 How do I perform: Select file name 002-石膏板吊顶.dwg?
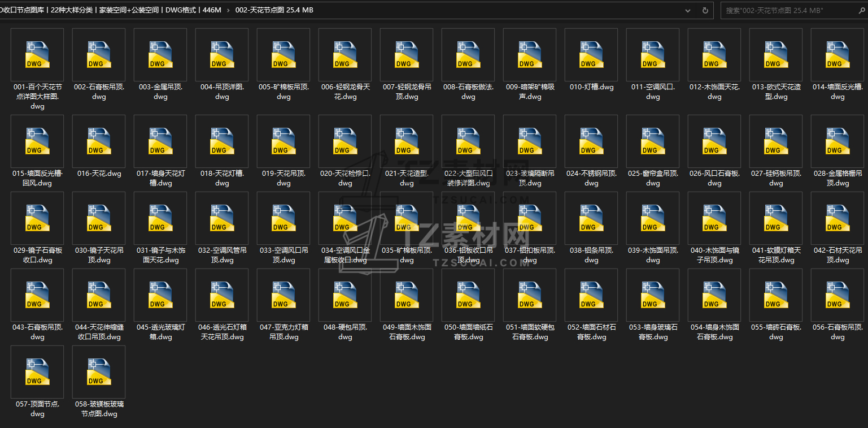pos(99,92)
